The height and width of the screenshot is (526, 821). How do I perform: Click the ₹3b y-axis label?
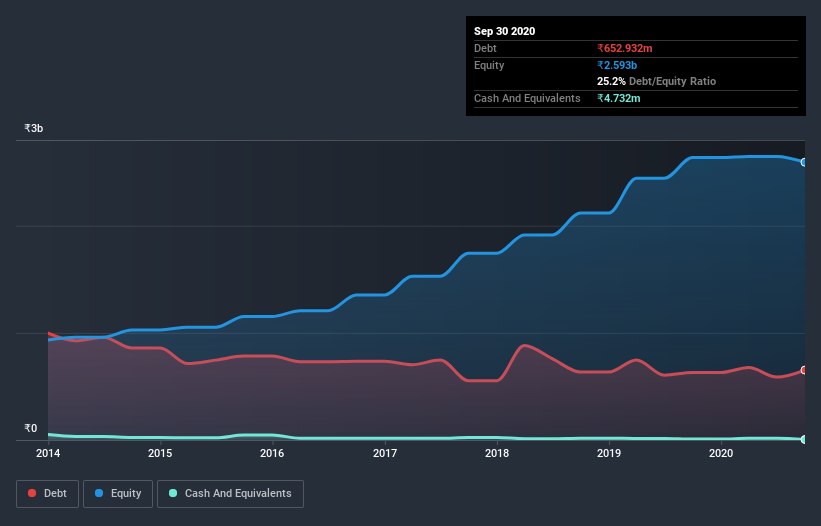pyautogui.click(x=34, y=128)
